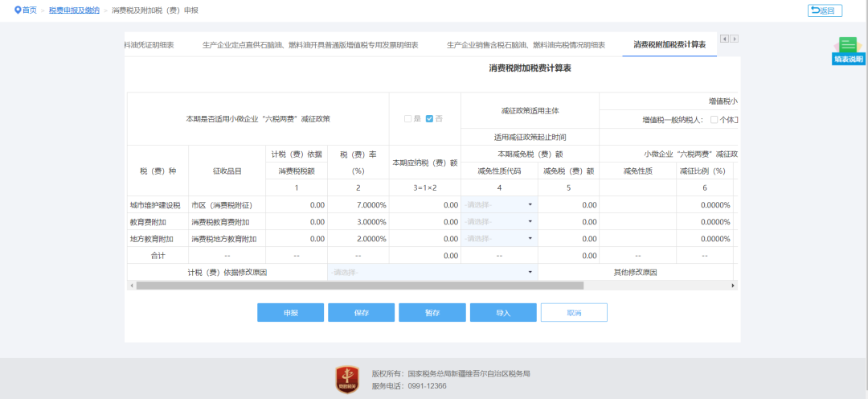Select the 消费税附加税费计算表 tab
Image resolution: width=868 pixels, height=399 pixels.
(669, 45)
